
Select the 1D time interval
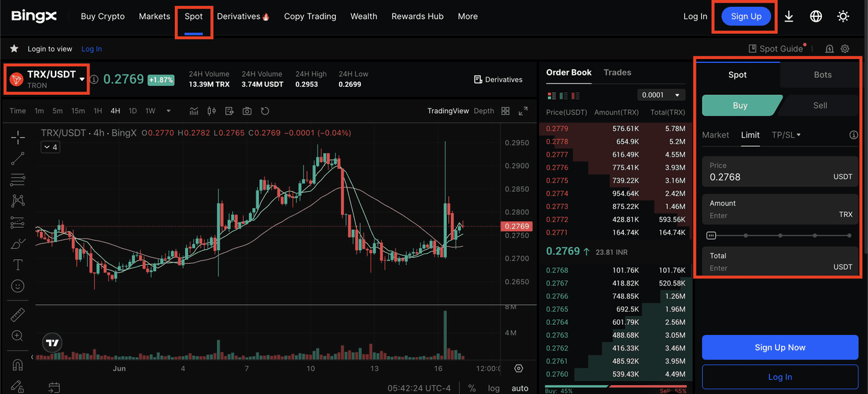[x=133, y=111]
